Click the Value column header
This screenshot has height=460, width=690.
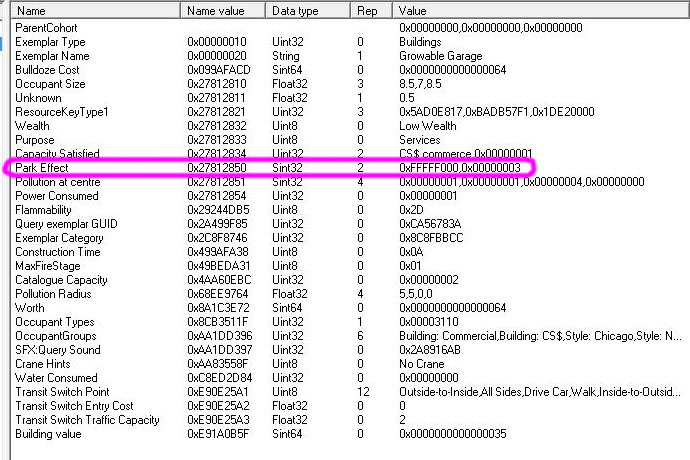click(x=541, y=11)
